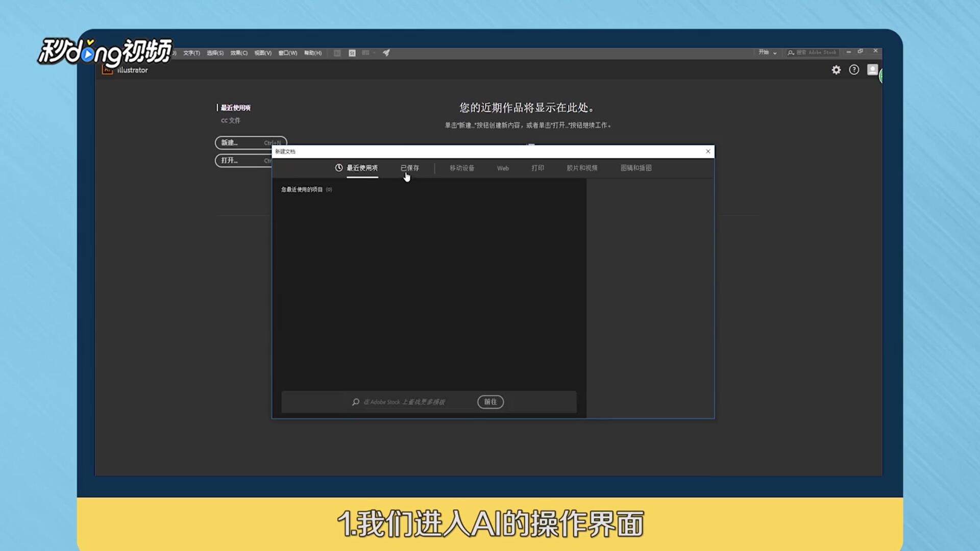Screen dimensions: 980x551
Task: Click the Stock (St) icon in menu bar
Action: [352, 53]
